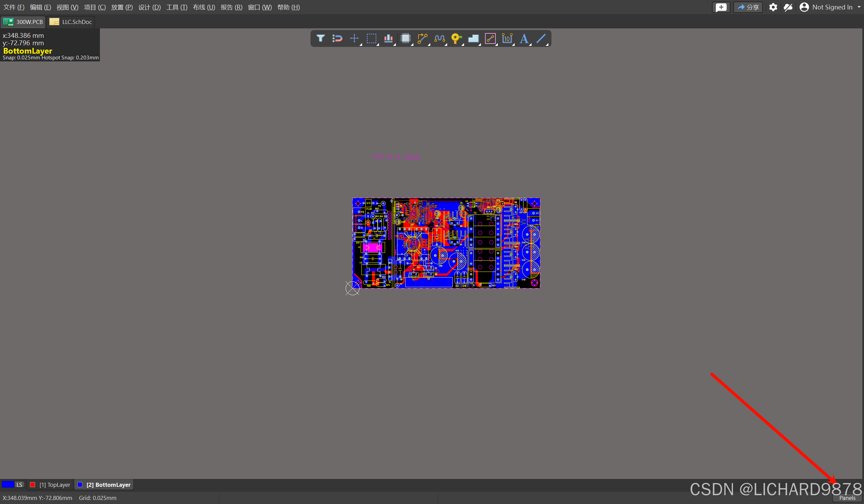Image resolution: width=864 pixels, height=504 pixels.
Task: Click the align objects tool
Action: (388, 38)
